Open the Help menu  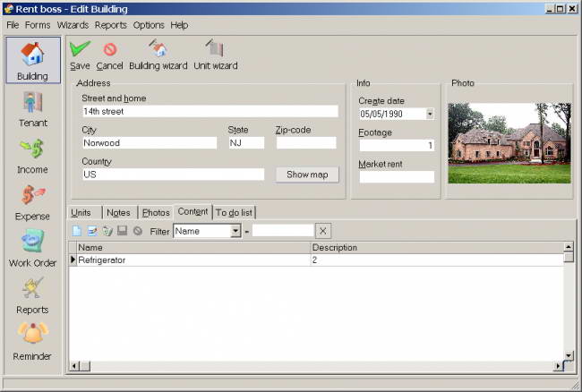(179, 25)
